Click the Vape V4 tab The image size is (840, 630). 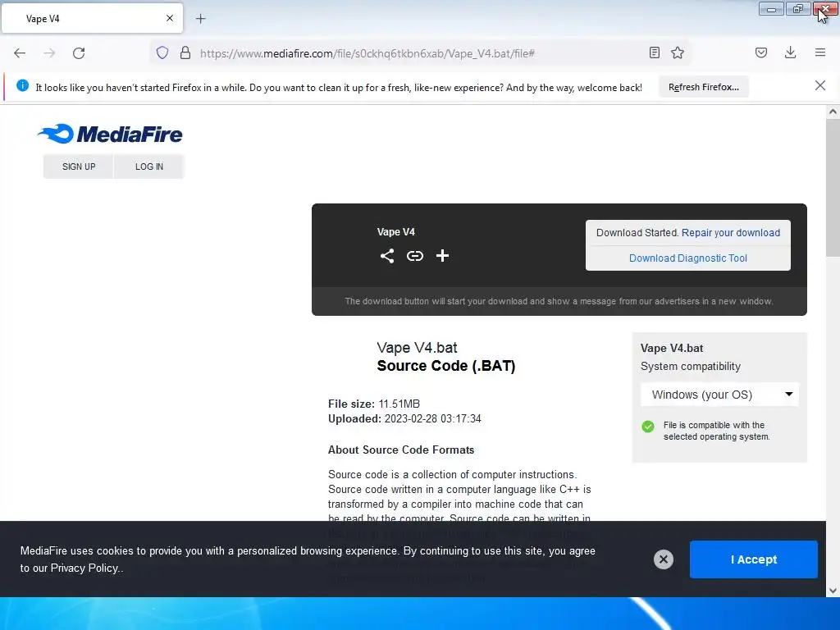(x=92, y=19)
